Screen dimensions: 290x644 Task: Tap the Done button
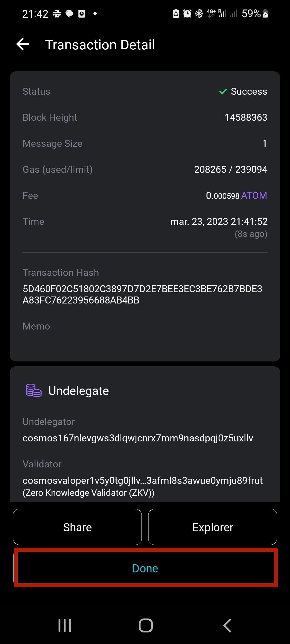(x=145, y=568)
